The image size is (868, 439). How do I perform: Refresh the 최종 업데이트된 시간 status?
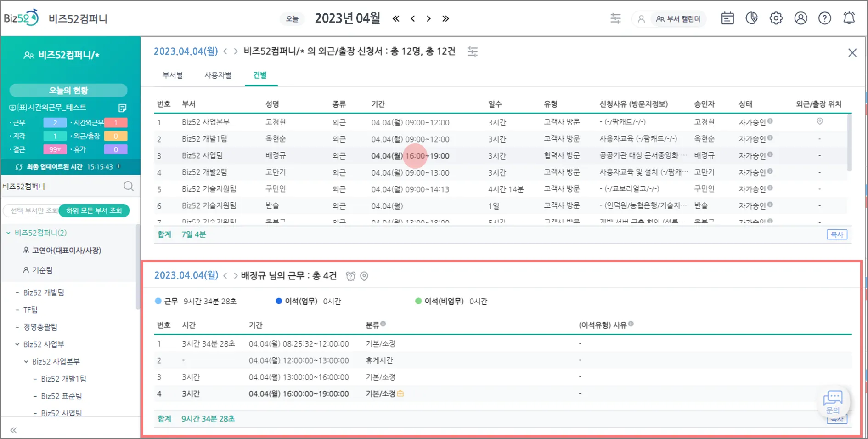pyautogui.click(x=19, y=167)
